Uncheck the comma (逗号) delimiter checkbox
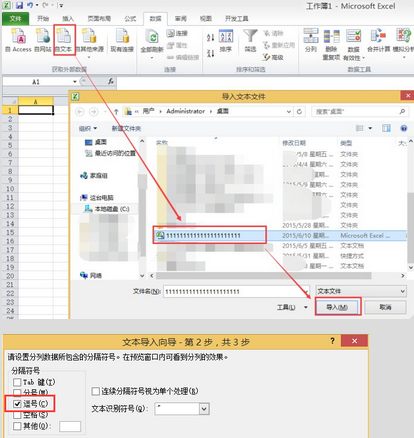 [17, 404]
